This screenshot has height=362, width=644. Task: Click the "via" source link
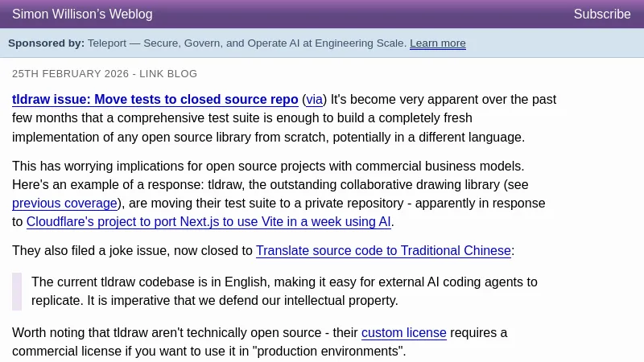314,100
